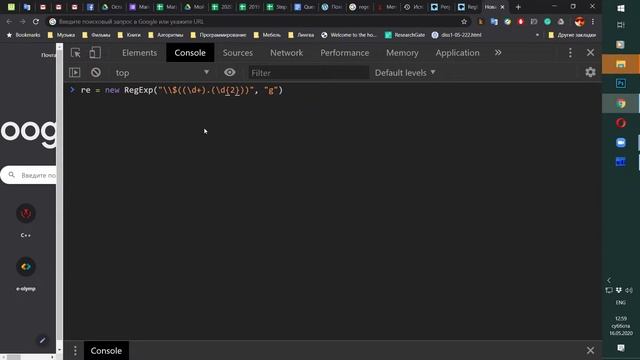Open the top JavaScript context dropdown
640x360 pixels.
point(162,73)
